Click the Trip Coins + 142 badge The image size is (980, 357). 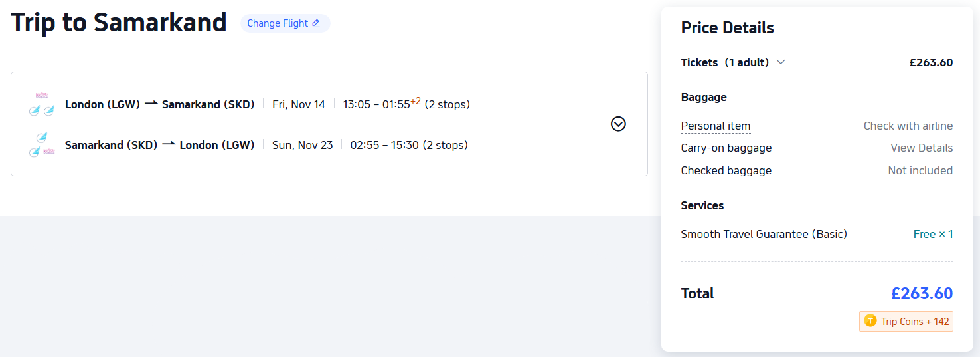[906, 322]
